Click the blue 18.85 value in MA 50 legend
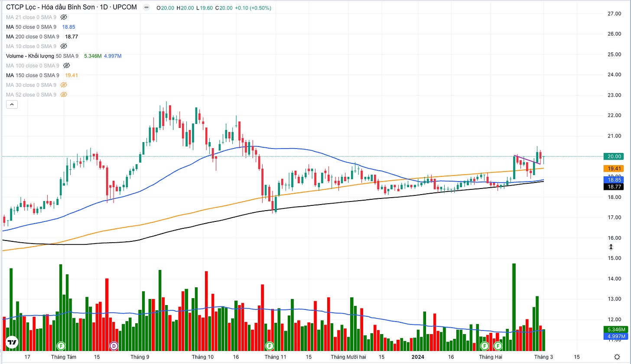The height and width of the screenshot is (364, 631). click(68, 27)
